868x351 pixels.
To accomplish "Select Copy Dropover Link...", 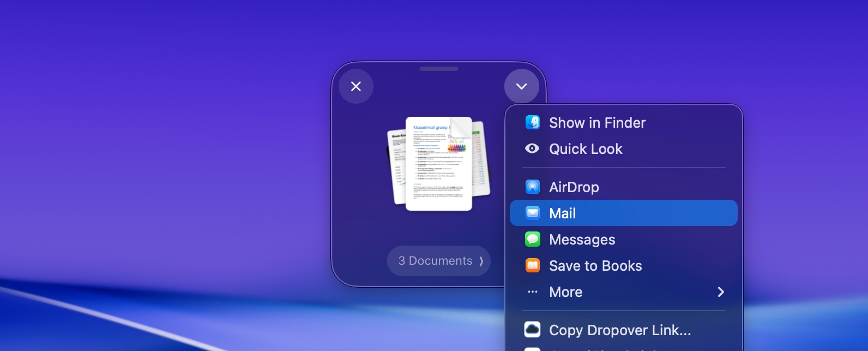I will click(623, 330).
